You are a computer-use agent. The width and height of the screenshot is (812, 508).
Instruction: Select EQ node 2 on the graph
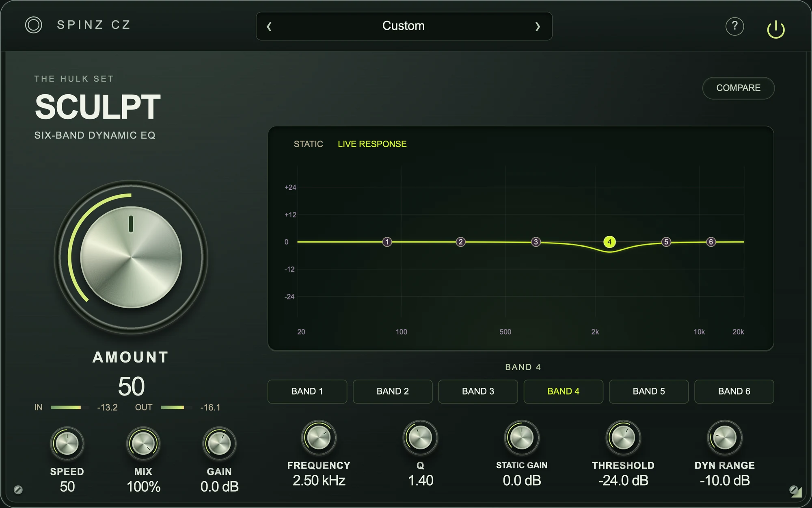(460, 242)
